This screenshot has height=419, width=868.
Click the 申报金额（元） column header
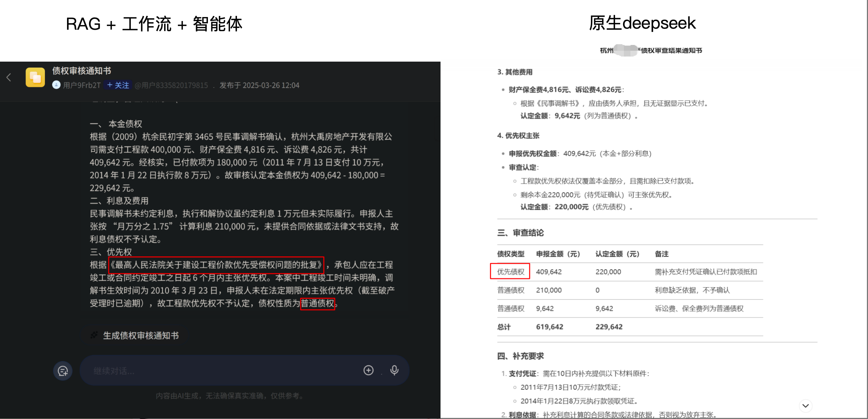[558, 254]
